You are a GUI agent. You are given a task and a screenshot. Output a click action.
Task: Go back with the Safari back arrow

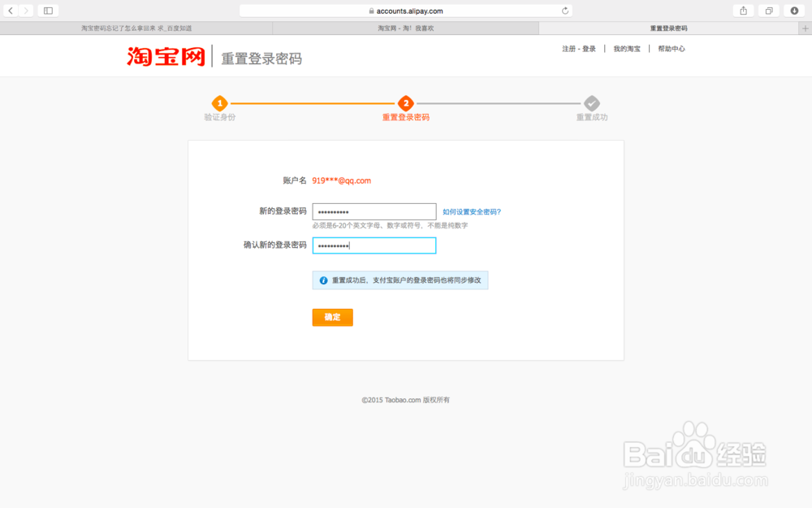point(11,10)
